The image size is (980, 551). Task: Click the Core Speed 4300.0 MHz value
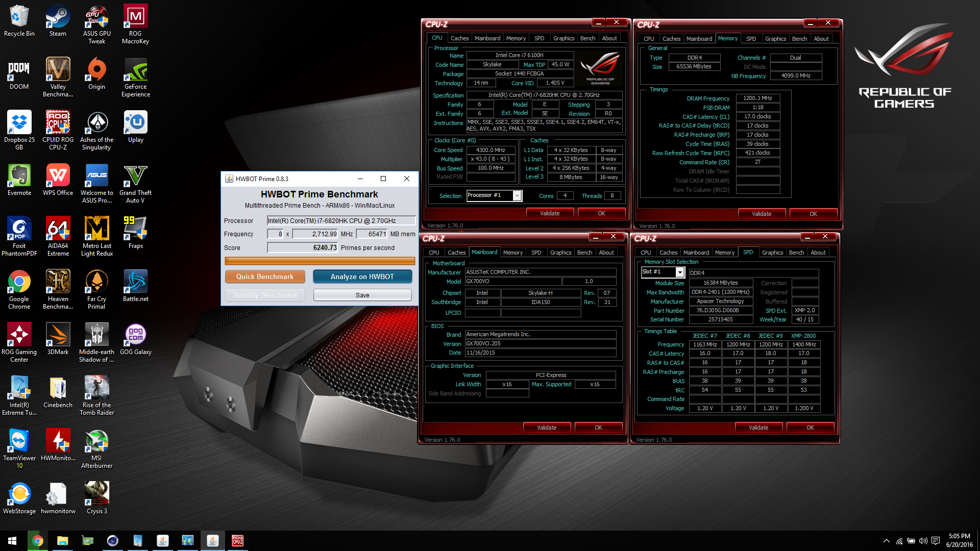tap(491, 150)
